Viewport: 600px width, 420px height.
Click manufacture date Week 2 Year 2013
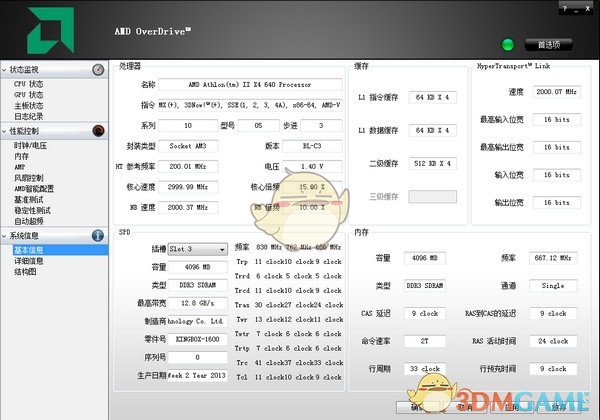click(x=197, y=375)
